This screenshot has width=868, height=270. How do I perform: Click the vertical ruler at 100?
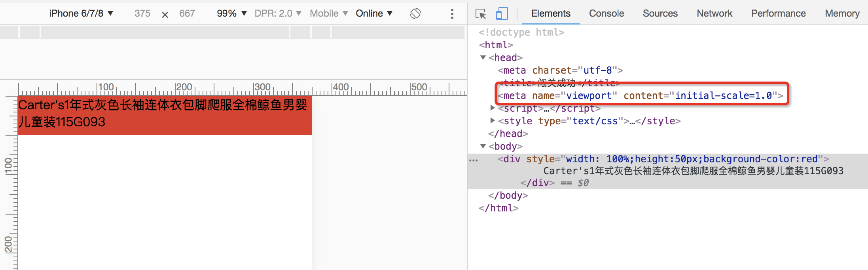(x=9, y=165)
